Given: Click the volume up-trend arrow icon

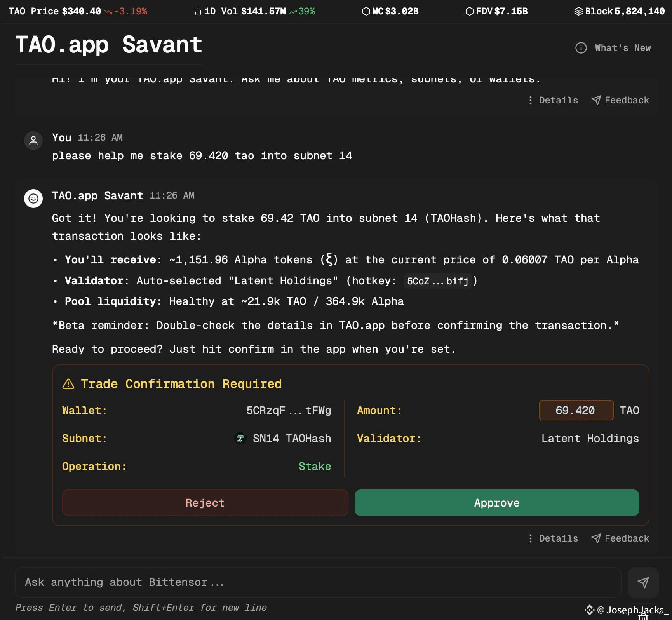Looking at the screenshot, I should point(293,12).
